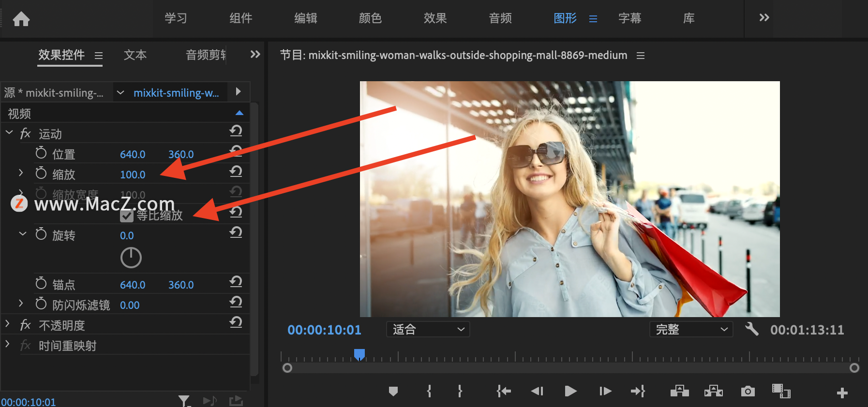868x407 pixels.
Task: Reset the Rotation (旋转) parameter
Action: (236, 232)
